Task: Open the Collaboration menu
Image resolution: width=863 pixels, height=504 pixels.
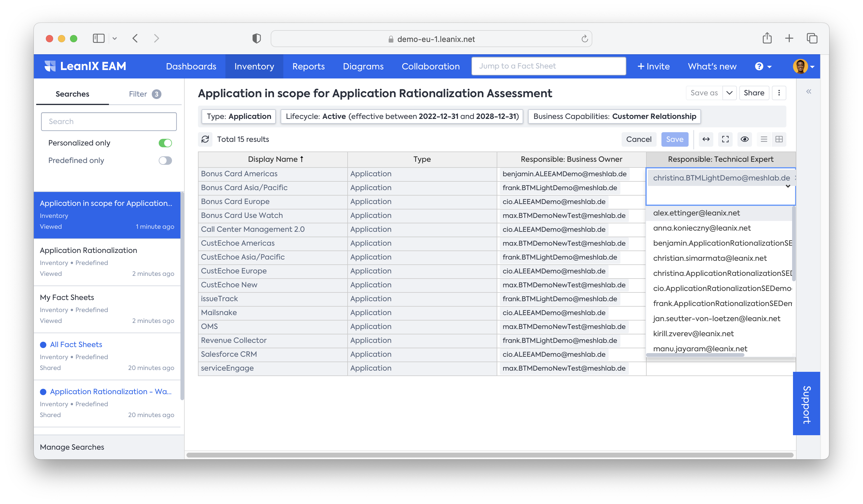Action: point(431,66)
